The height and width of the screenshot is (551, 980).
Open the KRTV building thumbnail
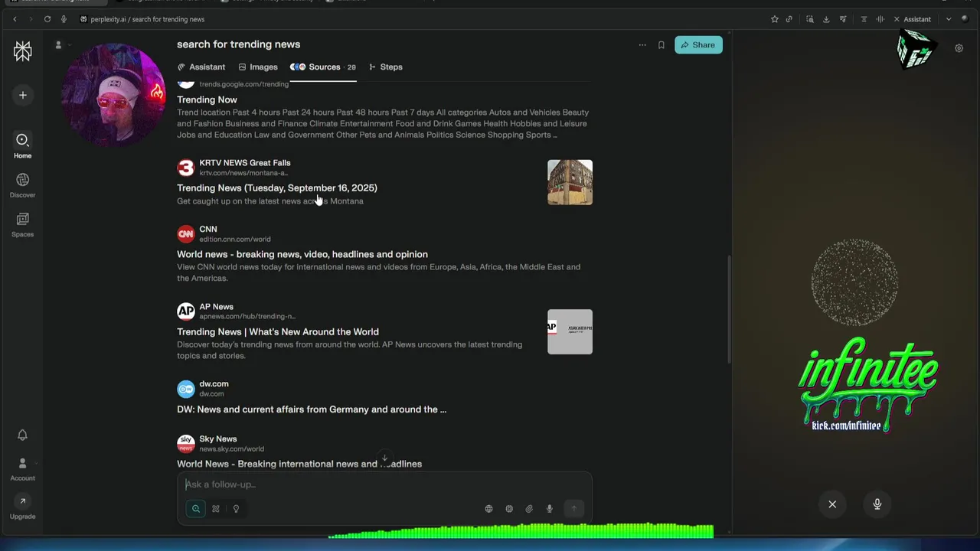pyautogui.click(x=570, y=182)
